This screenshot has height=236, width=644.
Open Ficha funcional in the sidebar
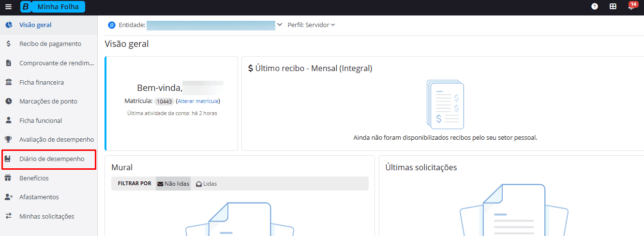41,121
